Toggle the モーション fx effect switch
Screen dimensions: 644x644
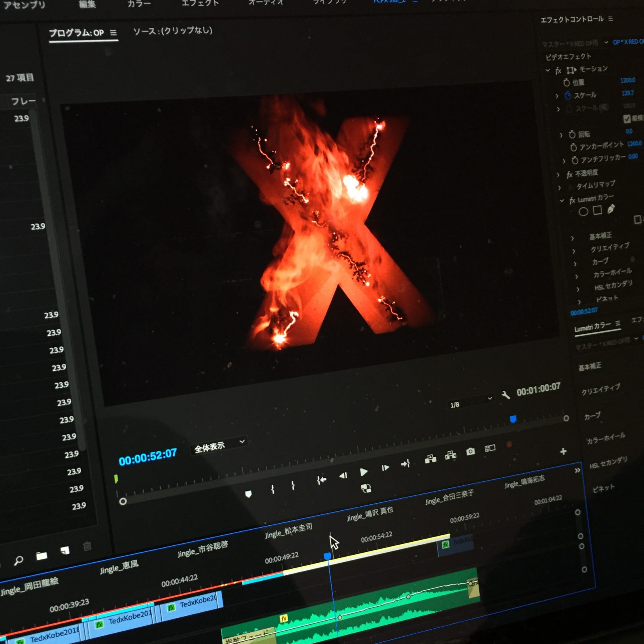coord(558,71)
